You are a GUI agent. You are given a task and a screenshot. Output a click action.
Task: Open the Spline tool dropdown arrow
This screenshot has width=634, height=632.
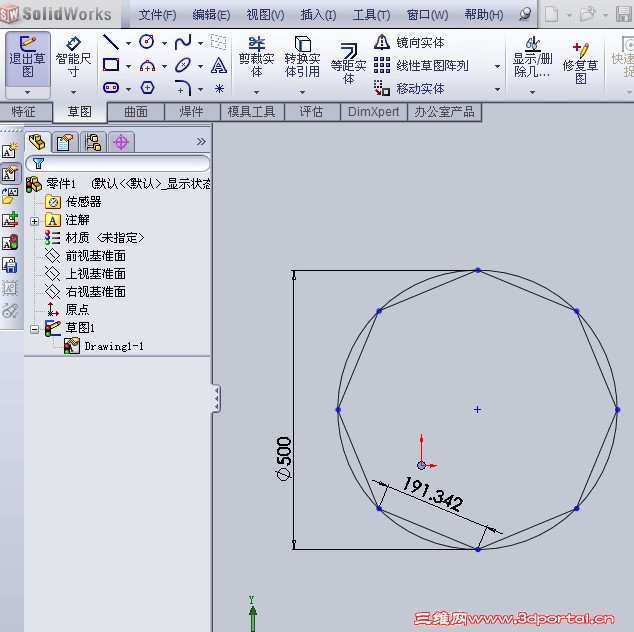[x=200, y=43]
